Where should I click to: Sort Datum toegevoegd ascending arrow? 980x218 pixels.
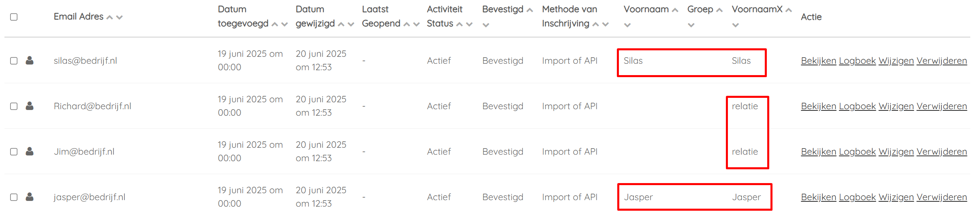click(x=275, y=24)
